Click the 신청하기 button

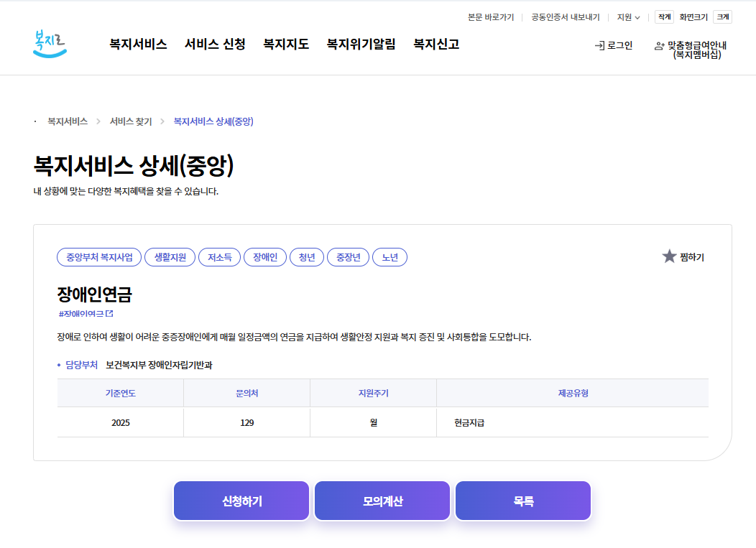coord(241,501)
